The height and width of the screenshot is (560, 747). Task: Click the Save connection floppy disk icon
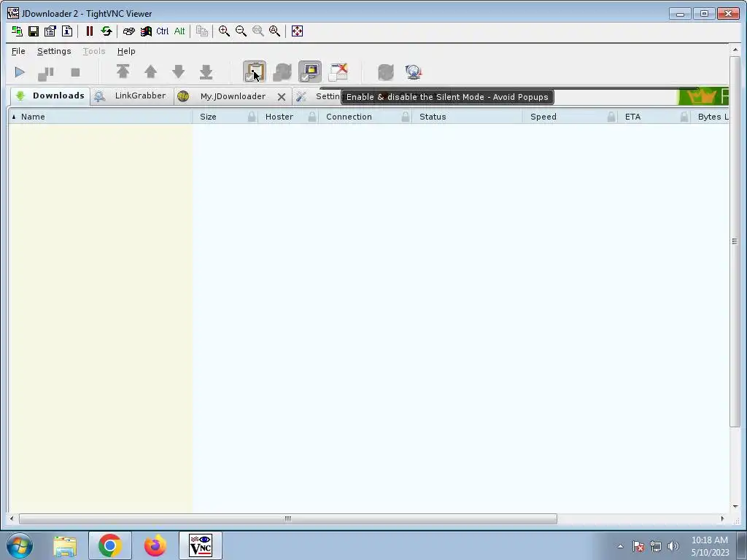point(34,31)
